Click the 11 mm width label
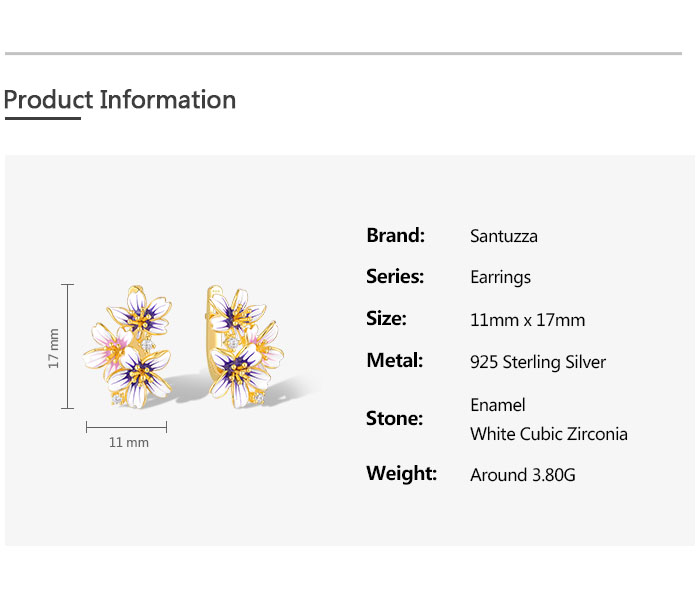The height and width of the screenshot is (596, 700). (x=129, y=442)
